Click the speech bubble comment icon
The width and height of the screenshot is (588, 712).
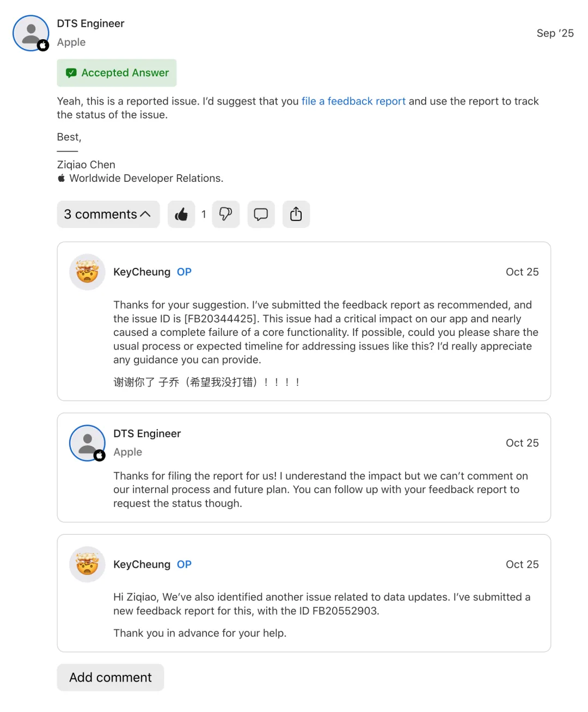click(261, 214)
